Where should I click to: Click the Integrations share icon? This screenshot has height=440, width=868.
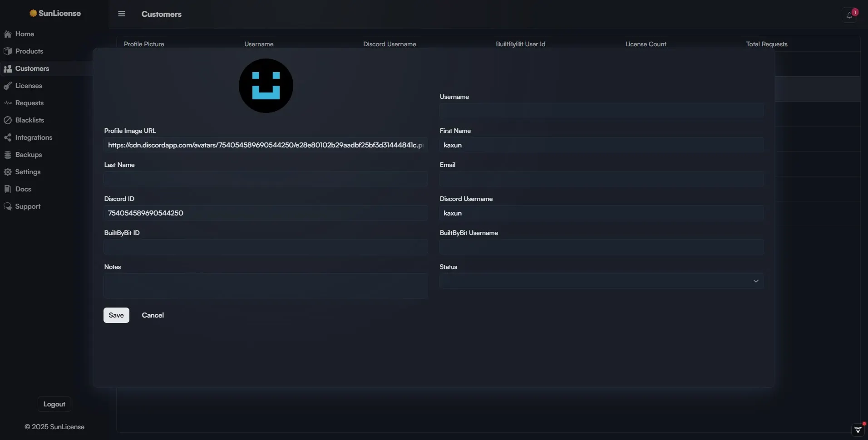pos(8,137)
